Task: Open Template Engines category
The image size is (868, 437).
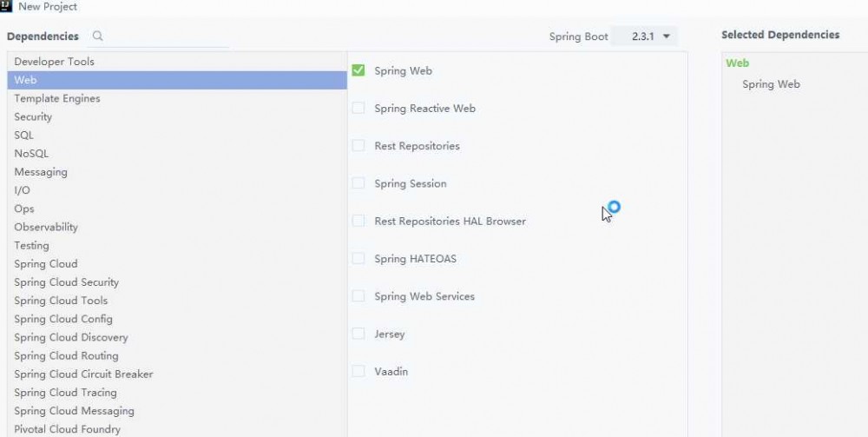Action: [x=177, y=98]
